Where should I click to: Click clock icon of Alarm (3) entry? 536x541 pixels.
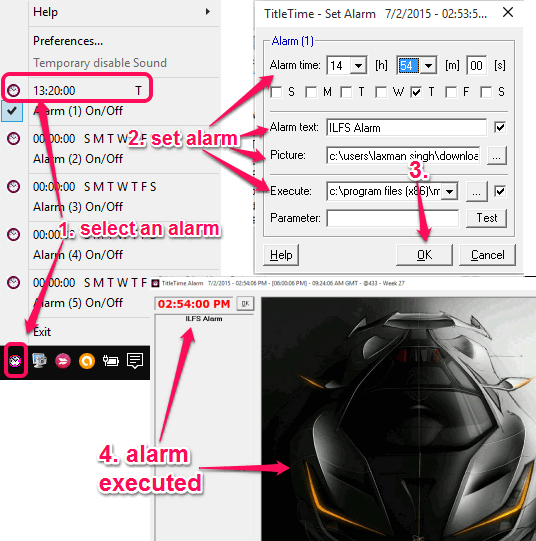pyautogui.click(x=13, y=186)
